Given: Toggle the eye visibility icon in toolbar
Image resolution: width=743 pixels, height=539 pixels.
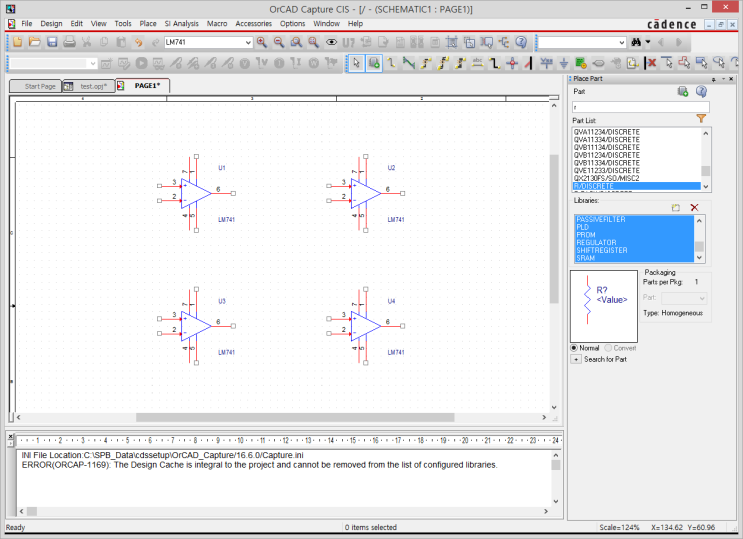Looking at the screenshot, I should click(x=331, y=42).
